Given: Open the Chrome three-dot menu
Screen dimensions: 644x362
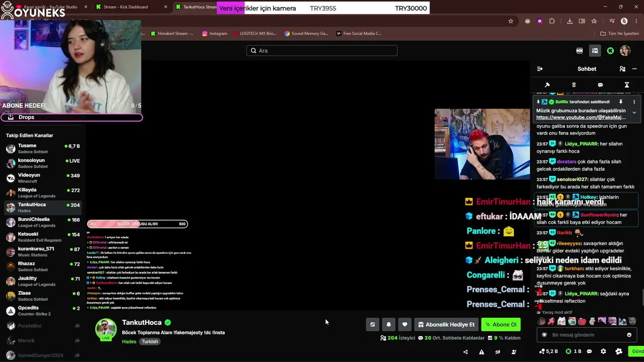Looking at the screenshot, I should click(x=636, y=21).
